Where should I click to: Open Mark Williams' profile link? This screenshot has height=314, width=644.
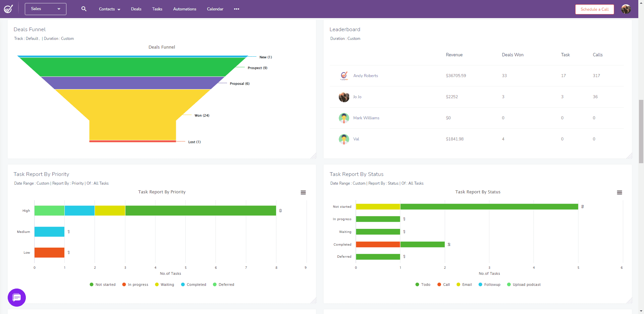pyautogui.click(x=366, y=118)
